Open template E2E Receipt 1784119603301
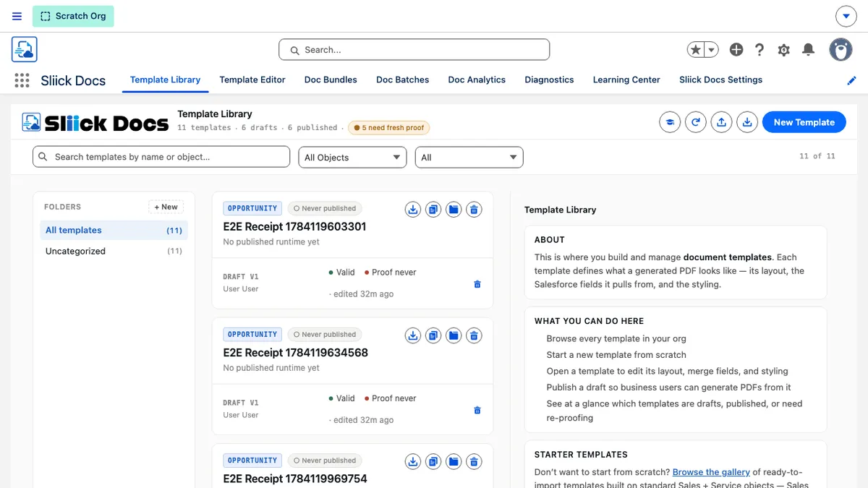The width and height of the screenshot is (868, 488). [294, 226]
